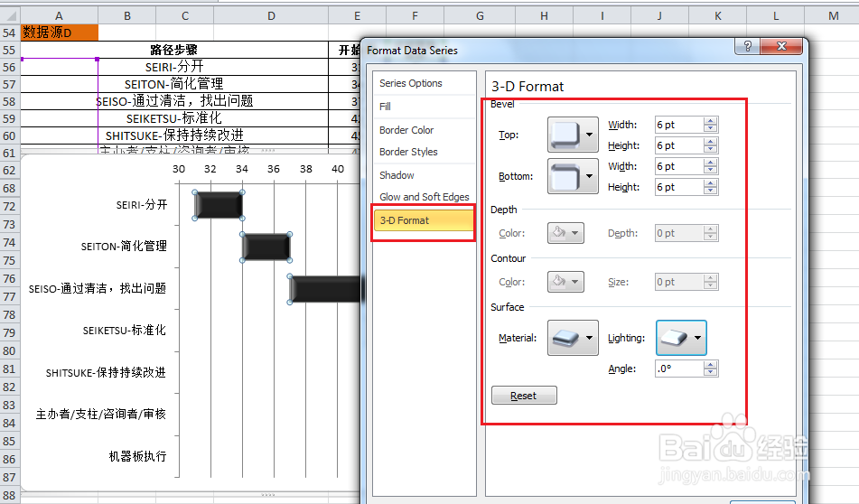Click the Select All corner button
859x504 pixels.
coord(9,16)
